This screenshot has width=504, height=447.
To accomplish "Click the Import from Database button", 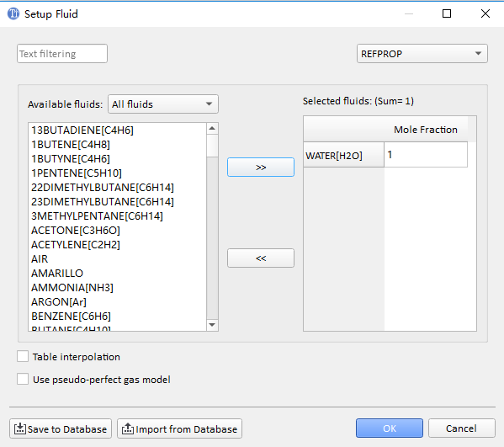I will point(179,428).
